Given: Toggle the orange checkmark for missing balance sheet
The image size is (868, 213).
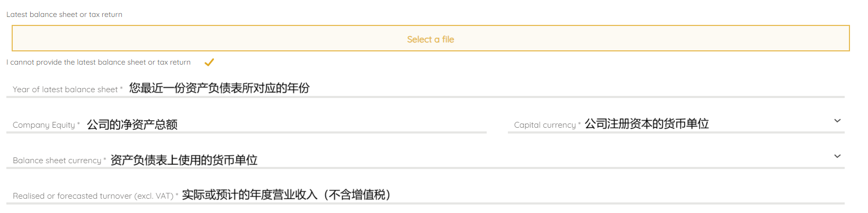Looking at the screenshot, I should [209, 63].
